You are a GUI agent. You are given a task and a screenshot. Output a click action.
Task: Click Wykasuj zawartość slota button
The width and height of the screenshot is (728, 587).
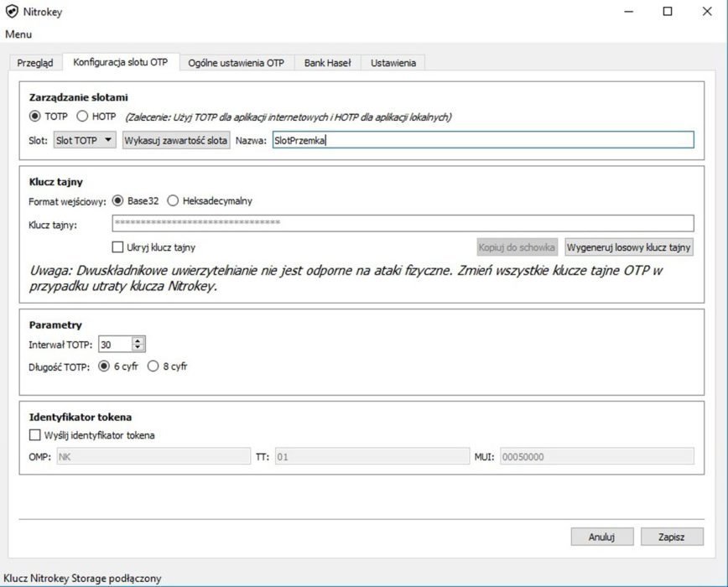point(176,140)
